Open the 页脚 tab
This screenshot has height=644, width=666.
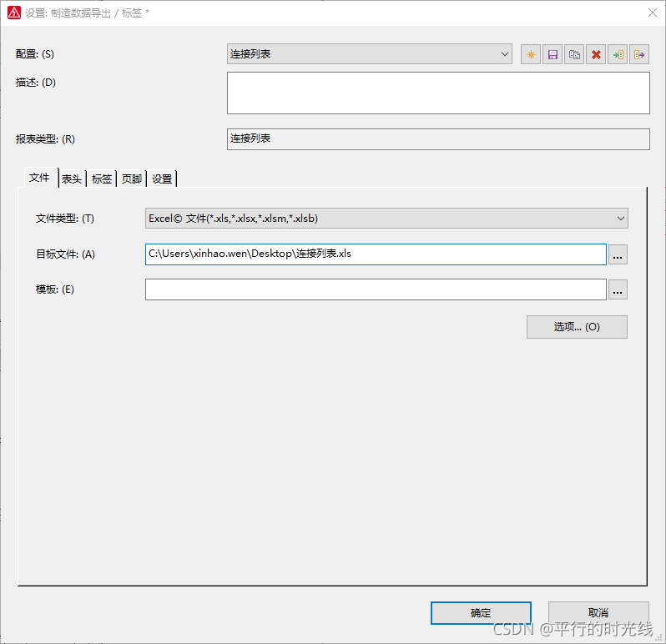tap(132, 179)
